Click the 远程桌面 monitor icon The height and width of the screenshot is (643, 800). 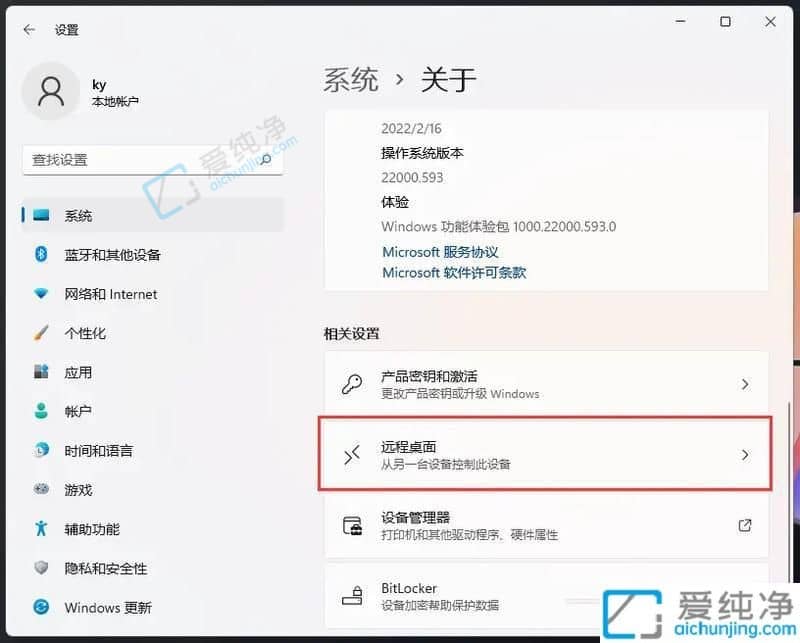click(352, 454)
